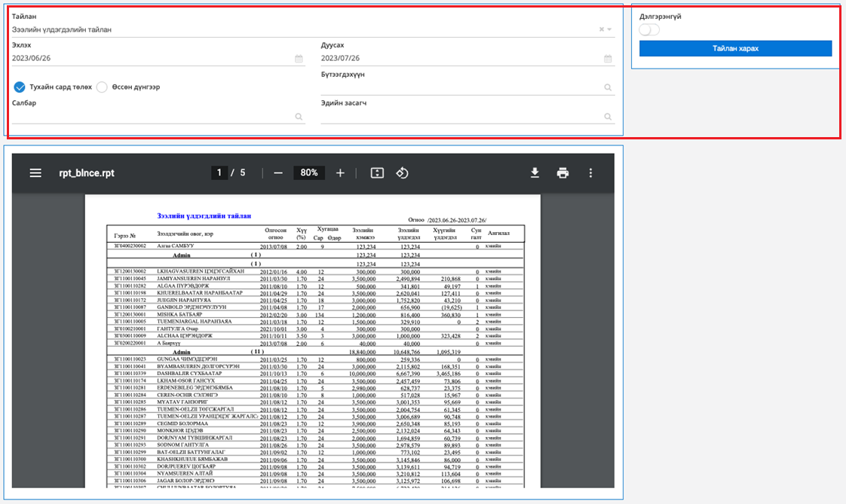Click the 18,840,000 subtotal amount

362,352
